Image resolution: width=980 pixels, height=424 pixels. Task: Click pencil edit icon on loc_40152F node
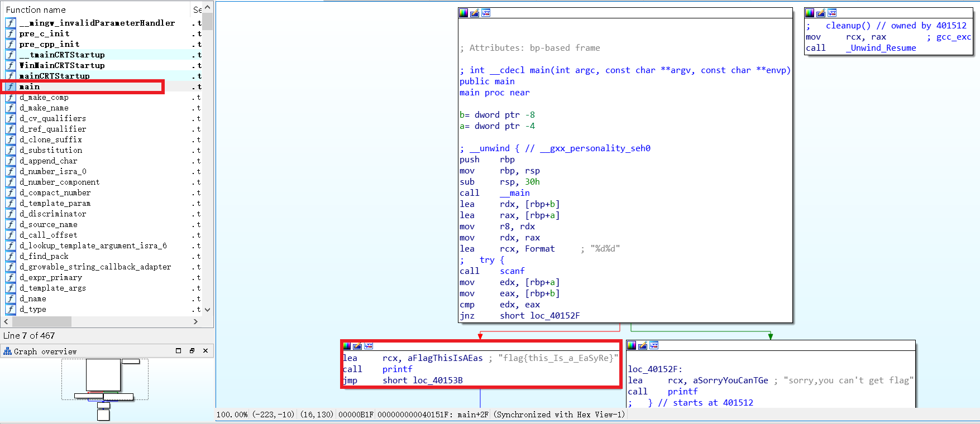(x=643, y=345)
